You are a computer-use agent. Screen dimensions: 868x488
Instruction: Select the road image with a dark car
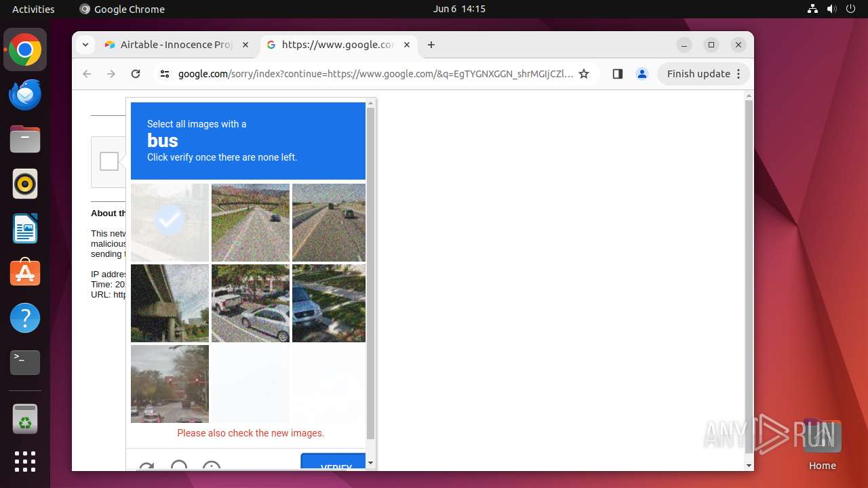[x=250, y=222]
